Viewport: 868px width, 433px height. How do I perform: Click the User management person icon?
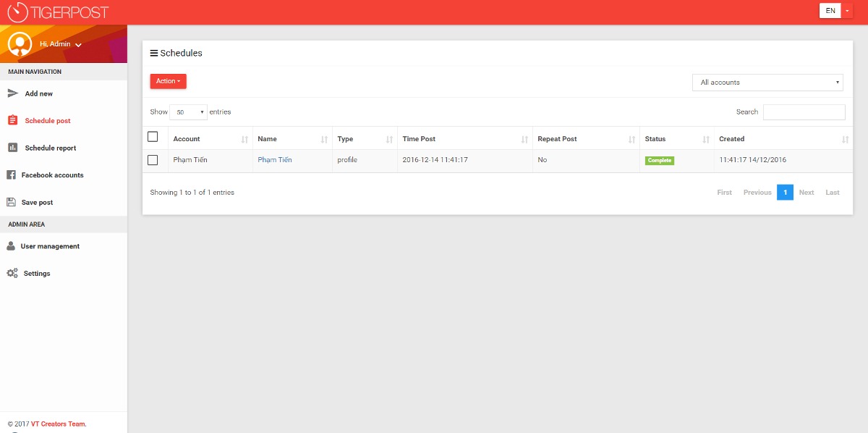point(11,246)
